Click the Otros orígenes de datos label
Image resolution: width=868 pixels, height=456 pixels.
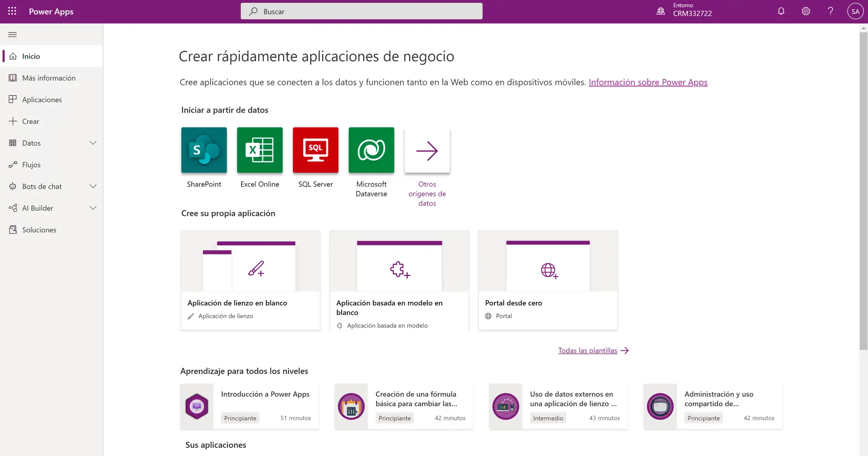point(427,194)
